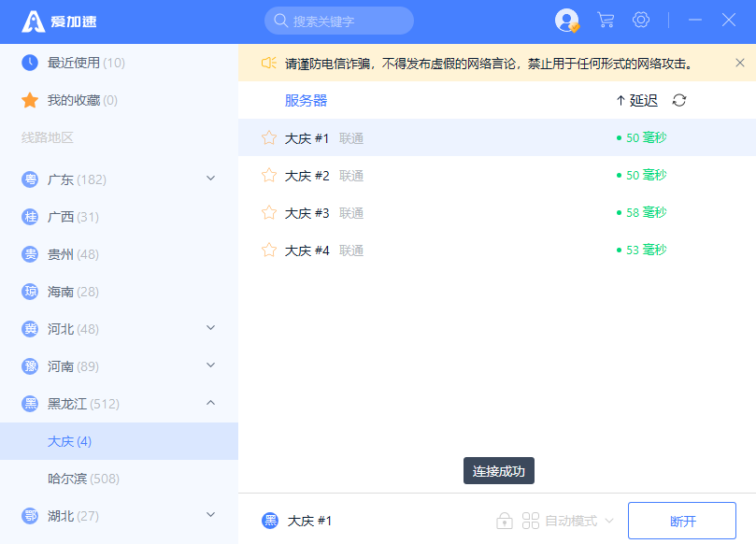Click the 冀 province badge icon

(30, 329)
